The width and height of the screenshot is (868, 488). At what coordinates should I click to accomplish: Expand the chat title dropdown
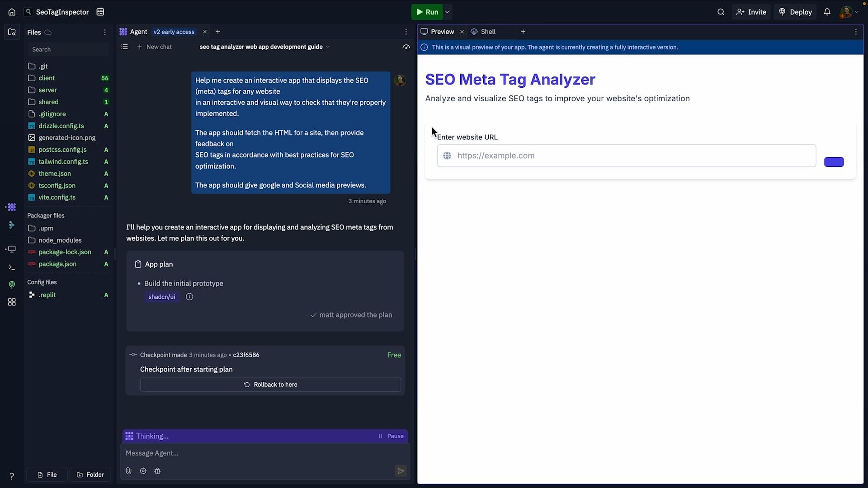[328, 47]
